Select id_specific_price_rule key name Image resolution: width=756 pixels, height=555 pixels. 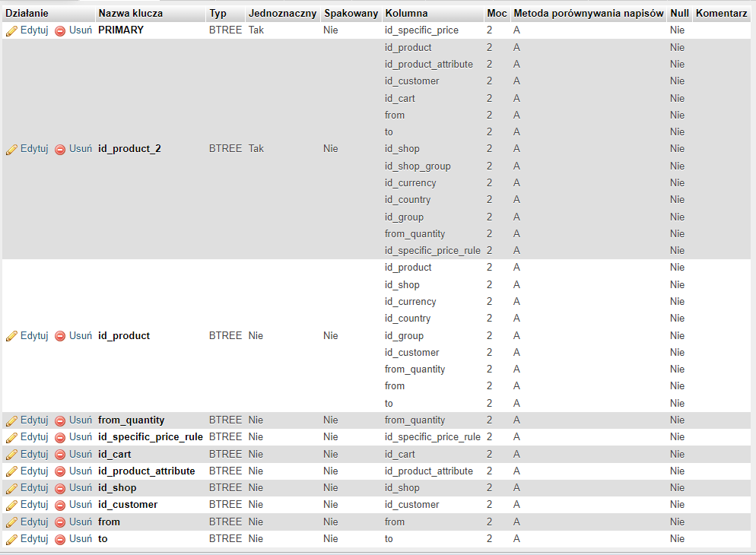tap(151, 437)
